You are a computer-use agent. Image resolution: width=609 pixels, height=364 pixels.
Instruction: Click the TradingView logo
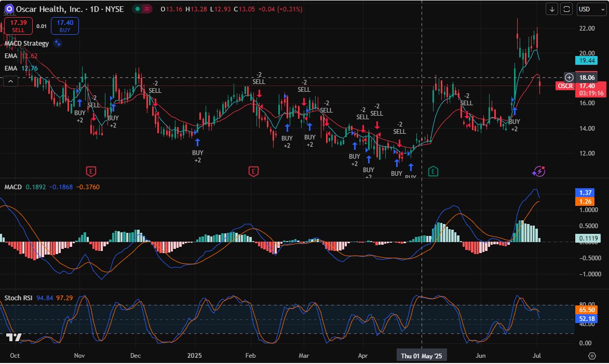(14, 337)
